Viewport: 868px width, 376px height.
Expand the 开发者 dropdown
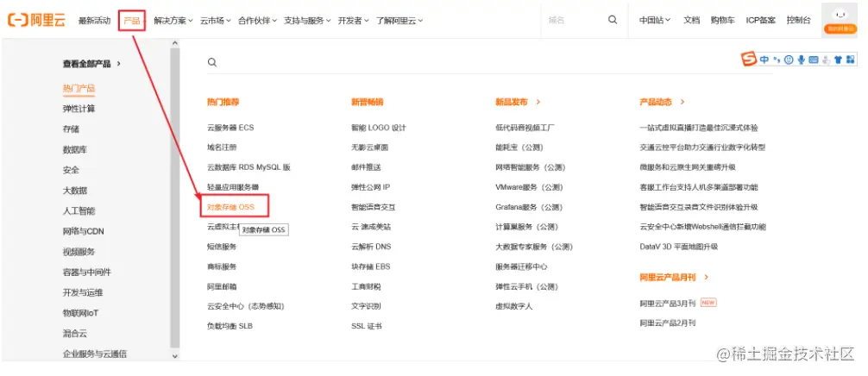point(353,21)
